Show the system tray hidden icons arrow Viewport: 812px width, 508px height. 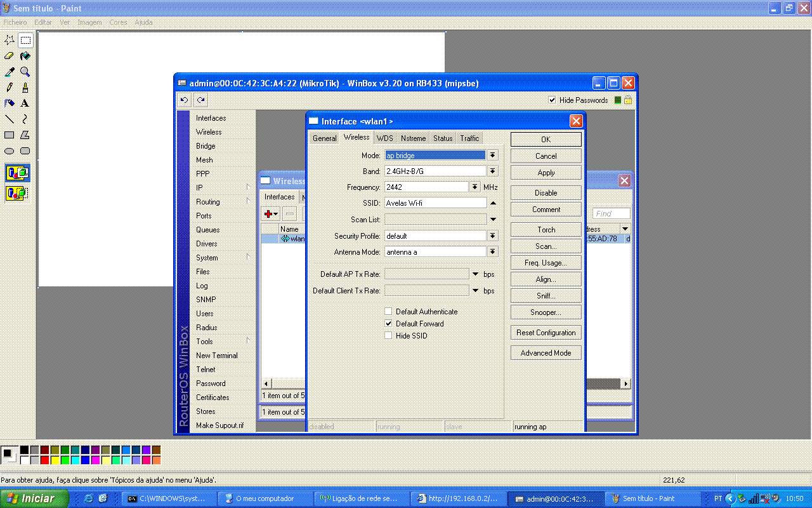[x=730, y=498]
